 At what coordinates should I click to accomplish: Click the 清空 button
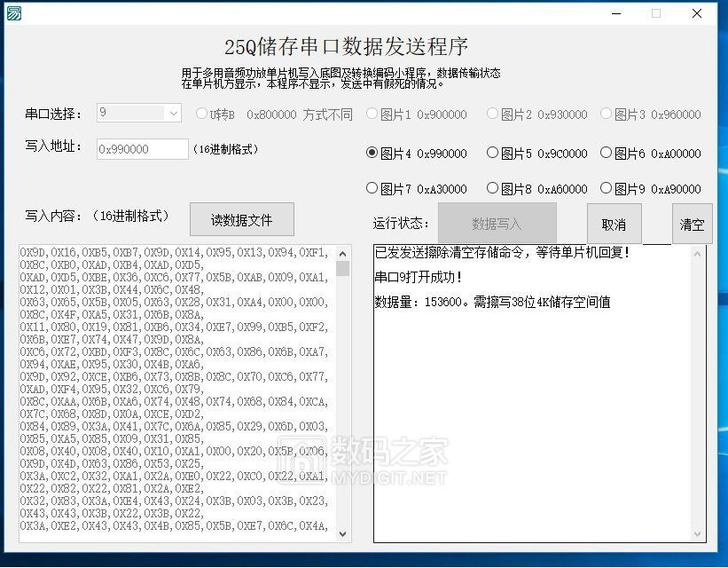click(x=692, y=224)
